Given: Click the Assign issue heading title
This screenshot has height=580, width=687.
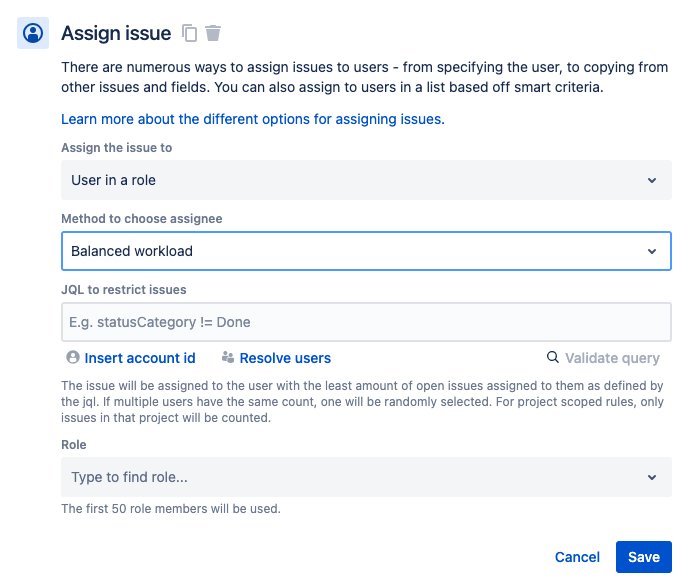Looking at the screenshot, I should point(116,33).
